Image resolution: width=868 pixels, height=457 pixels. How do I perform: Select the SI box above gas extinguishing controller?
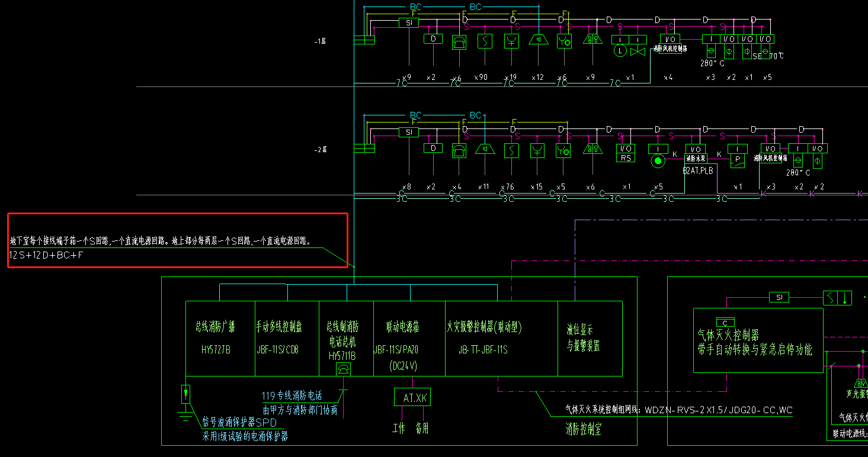(779, 297)
